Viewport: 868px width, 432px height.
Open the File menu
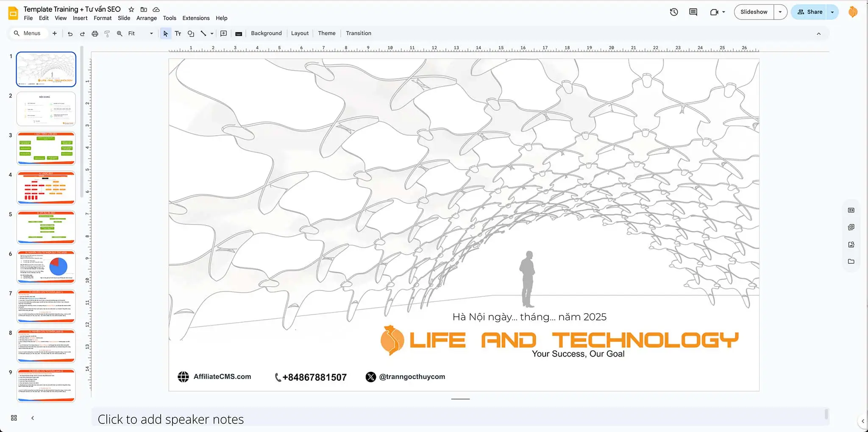click(28, 18)
